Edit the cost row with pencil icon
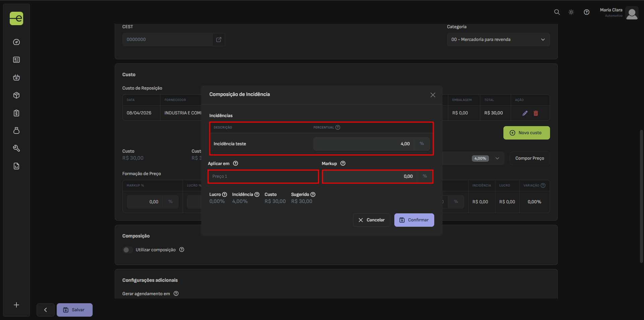This screenshot has height=320, width=644. (x=525, y=113)
